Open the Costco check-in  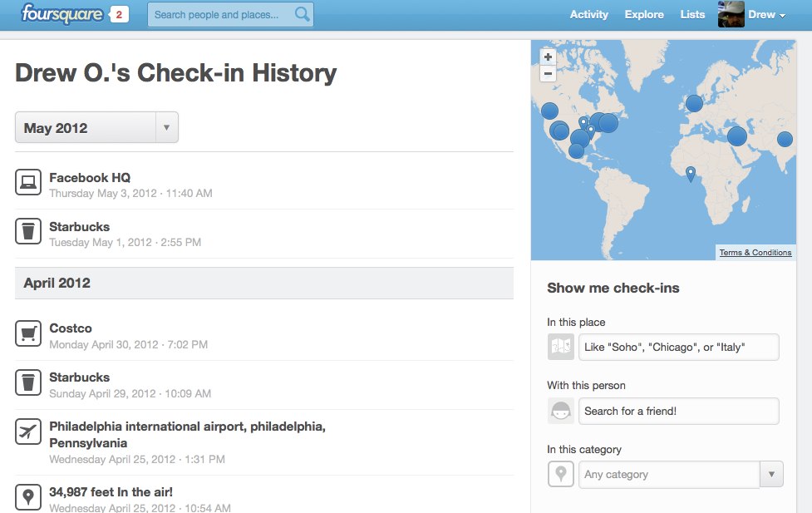pos(71,328)
